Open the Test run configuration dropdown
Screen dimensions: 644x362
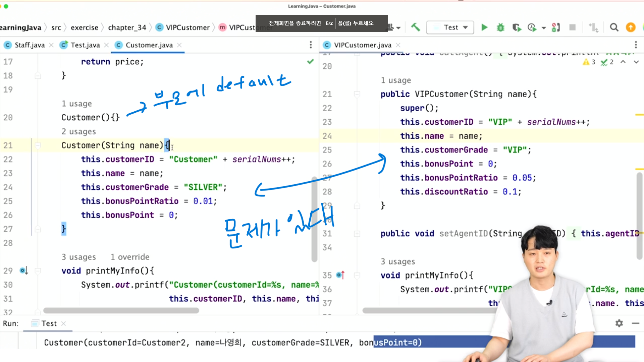pos(465,27)
